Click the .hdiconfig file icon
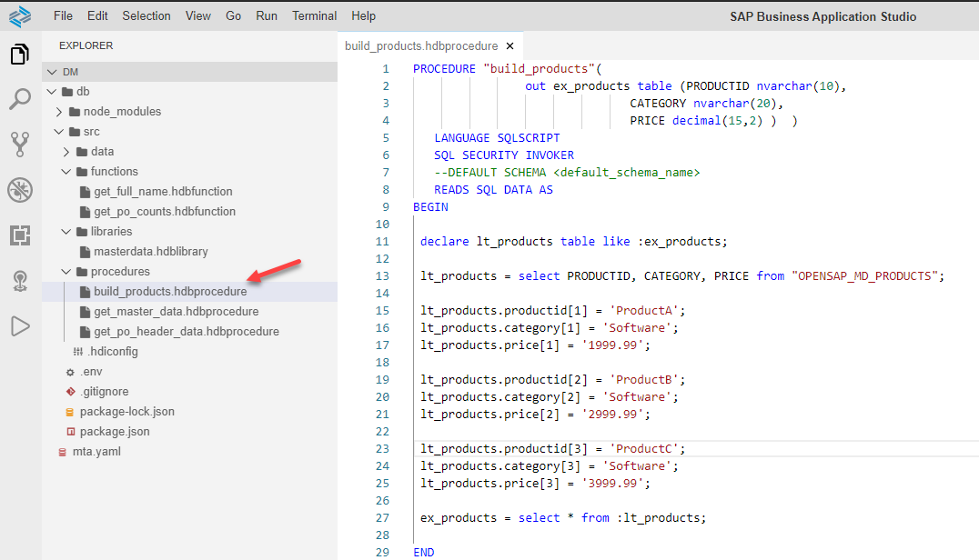979x560 pixels. [x=78, y=352]
